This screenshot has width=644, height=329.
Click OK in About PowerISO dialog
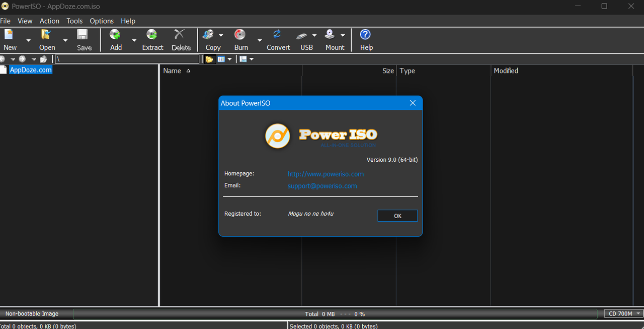pyautogui.click(x=397, y=216)
